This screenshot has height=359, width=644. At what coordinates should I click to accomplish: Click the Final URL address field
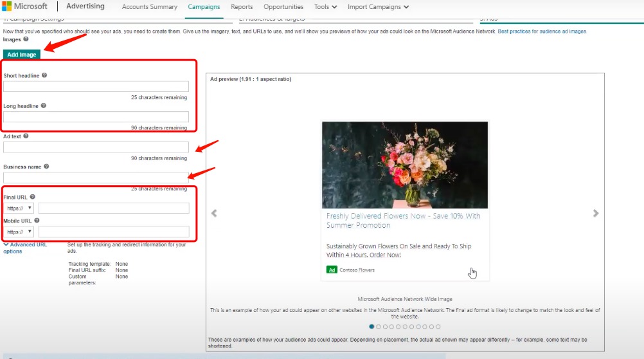pyautogui.click(x=114, y=208)
